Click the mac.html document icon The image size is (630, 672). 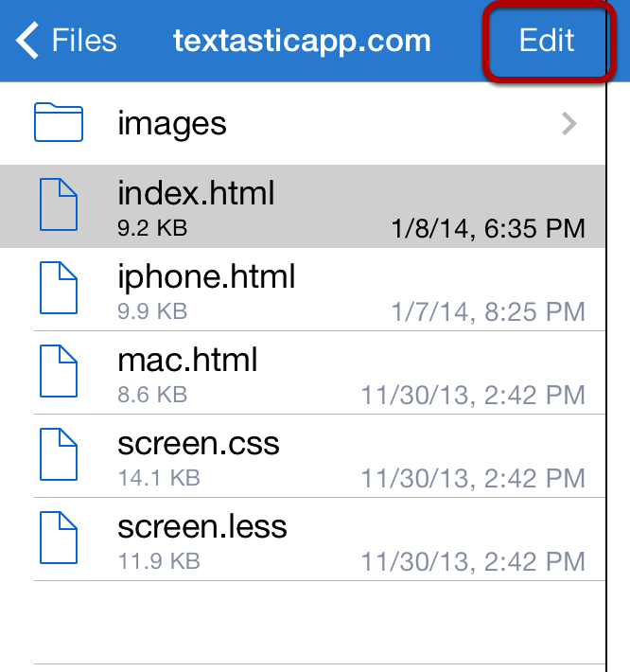click(x=59, y=371)
